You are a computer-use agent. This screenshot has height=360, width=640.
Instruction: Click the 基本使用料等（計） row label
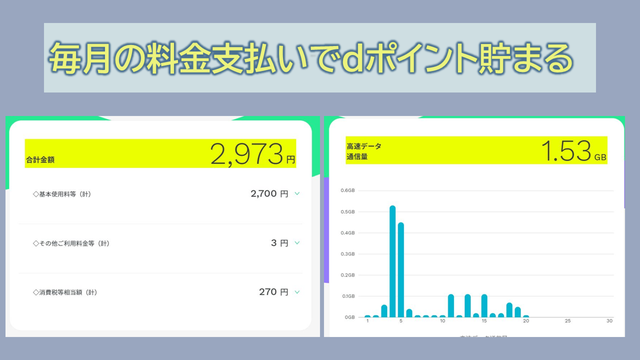(x=62, y=194)
